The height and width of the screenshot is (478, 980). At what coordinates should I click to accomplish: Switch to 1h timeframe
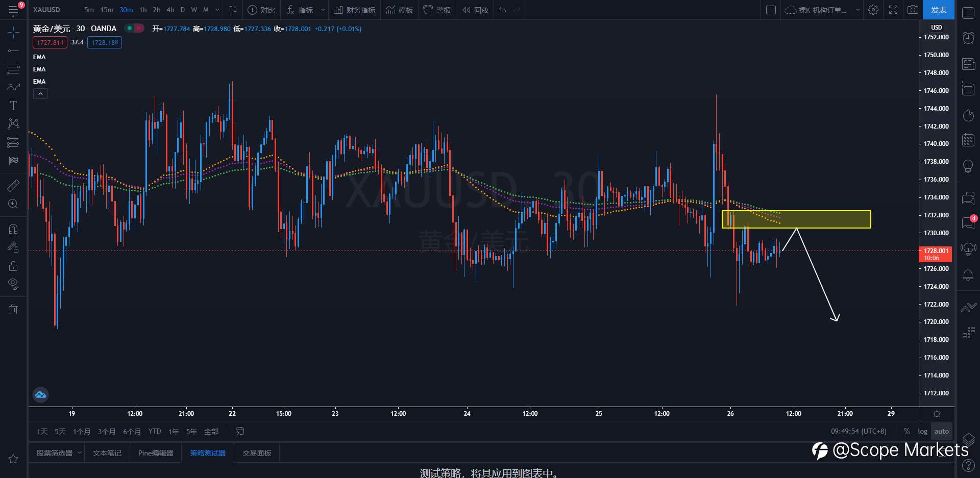point(143,10)
